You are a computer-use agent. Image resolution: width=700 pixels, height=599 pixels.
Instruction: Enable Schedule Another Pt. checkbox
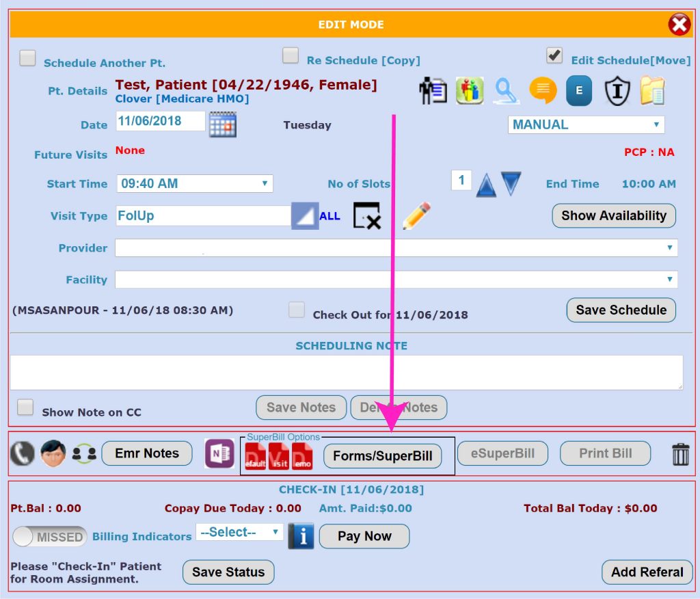pos(27,59)
